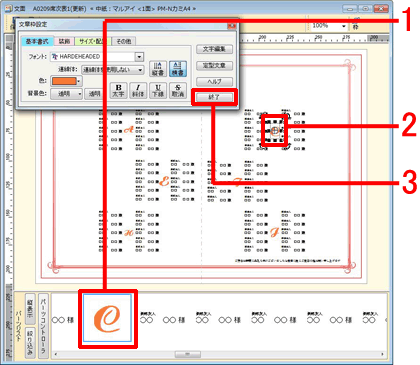This screenshot has width=420, height=365.
Task: Select the orange C thumbnail in parts list
Action: [x=107, y=318]
